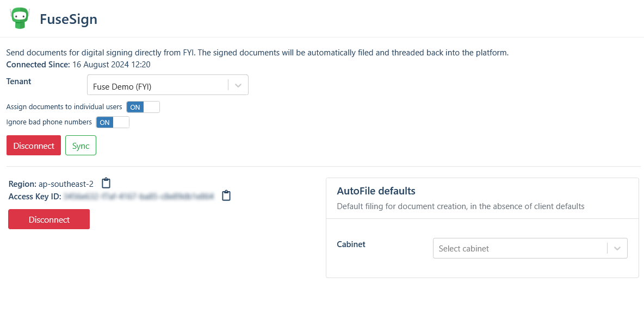This screenshot has width=644, height=315.
Task: Select the blurred Access Key ID value
Action: tap(139, 196)
